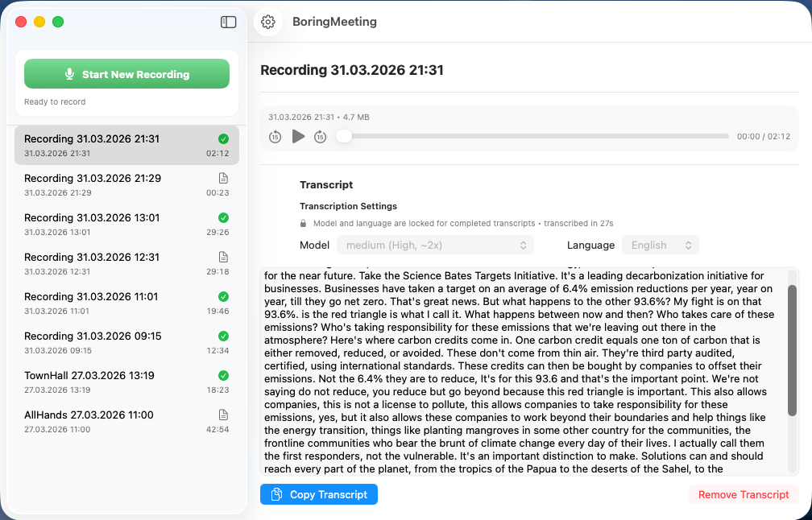Click lock icon beside transcription settings note

(303, 223)
